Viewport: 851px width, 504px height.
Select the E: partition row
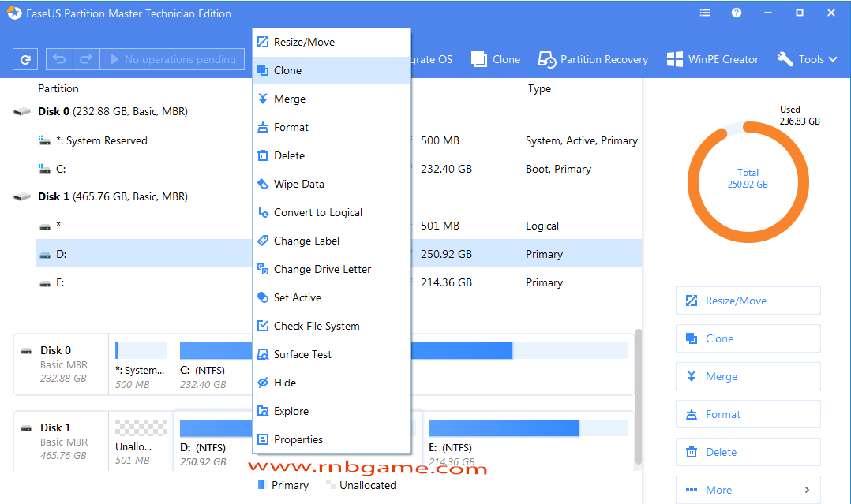point(339,282)
